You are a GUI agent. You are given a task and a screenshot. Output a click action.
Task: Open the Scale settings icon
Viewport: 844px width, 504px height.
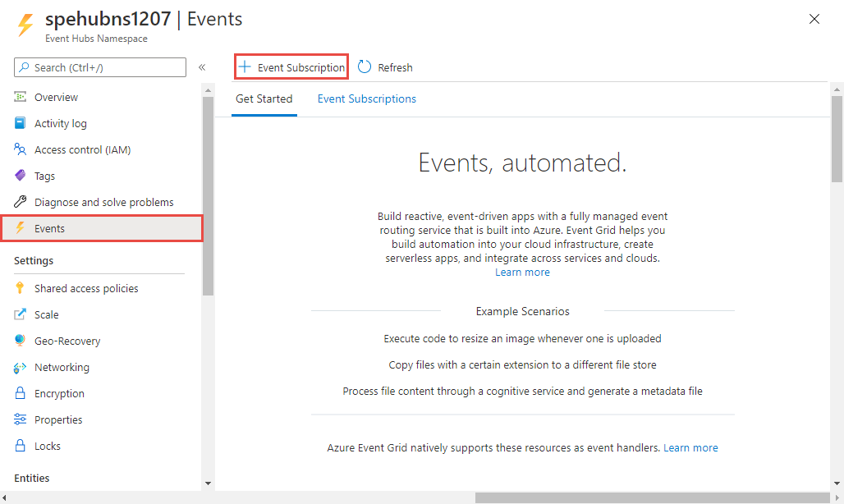click(21, 314)
